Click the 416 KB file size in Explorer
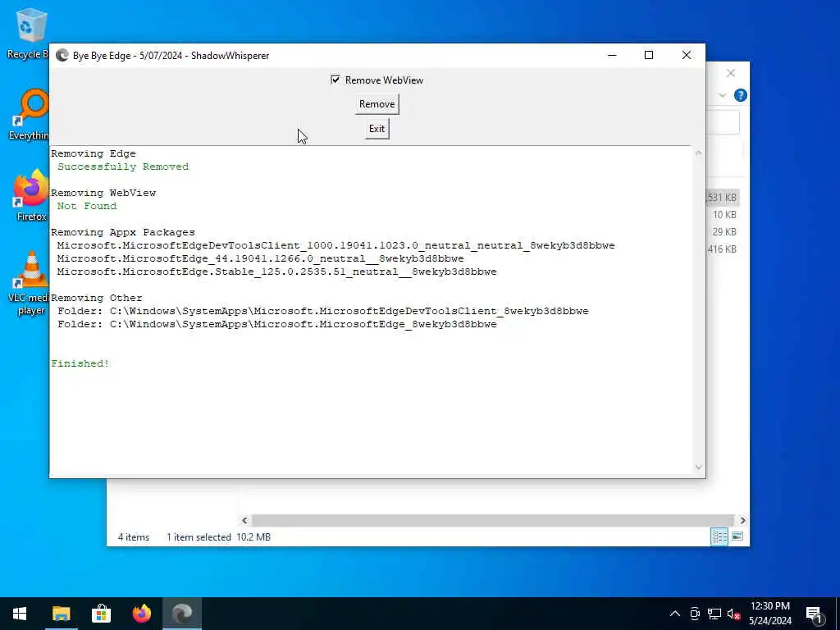 tap(722, 249)
